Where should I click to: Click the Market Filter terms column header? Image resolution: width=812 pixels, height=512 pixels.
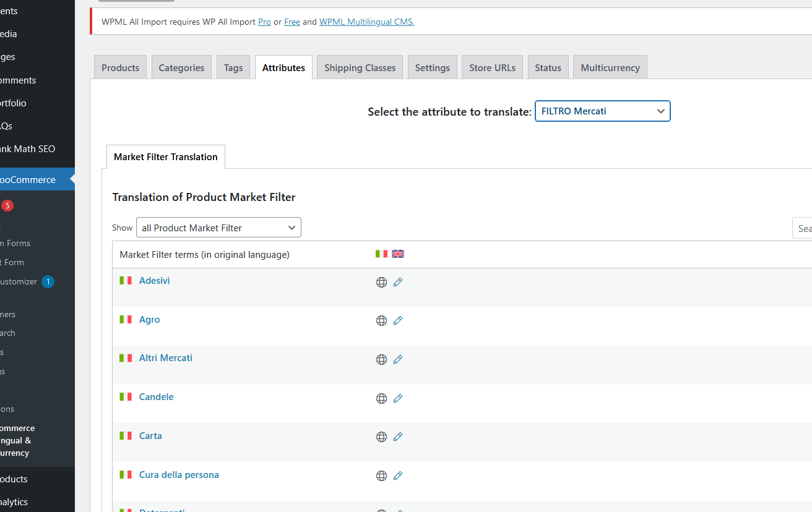tap(204, 254)
